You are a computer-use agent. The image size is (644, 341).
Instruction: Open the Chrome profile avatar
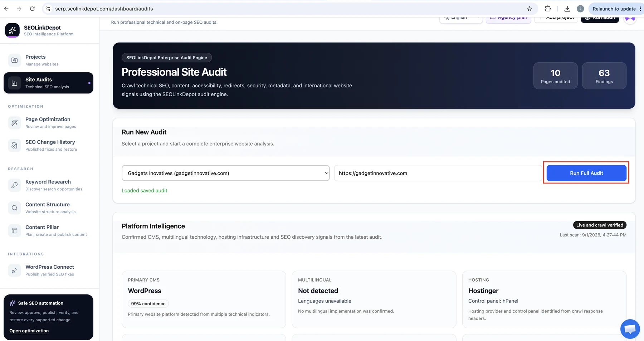pos(580,9)
